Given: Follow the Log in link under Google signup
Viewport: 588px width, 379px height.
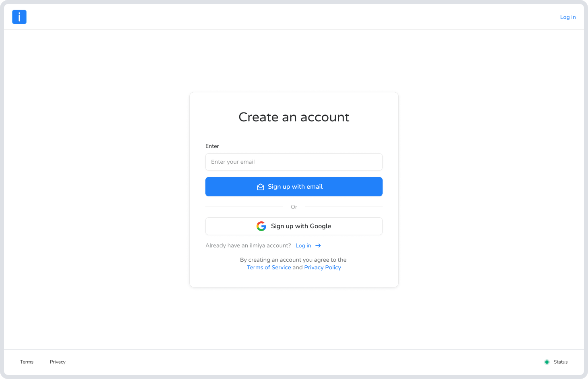Looking at the screenshot, I should 303,246.
